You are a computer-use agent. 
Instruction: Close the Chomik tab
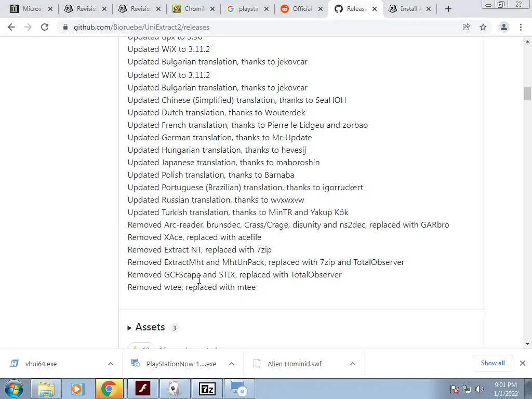212,9
